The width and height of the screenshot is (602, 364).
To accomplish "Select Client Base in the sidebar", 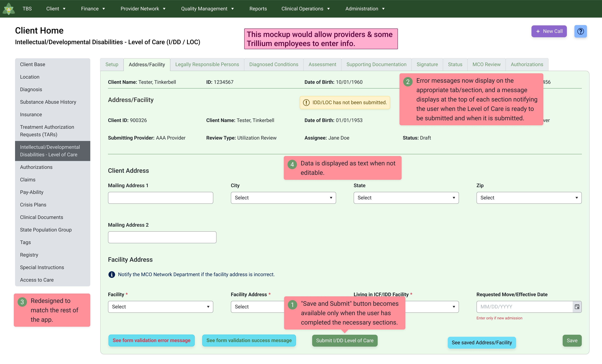I will (53, 64).
